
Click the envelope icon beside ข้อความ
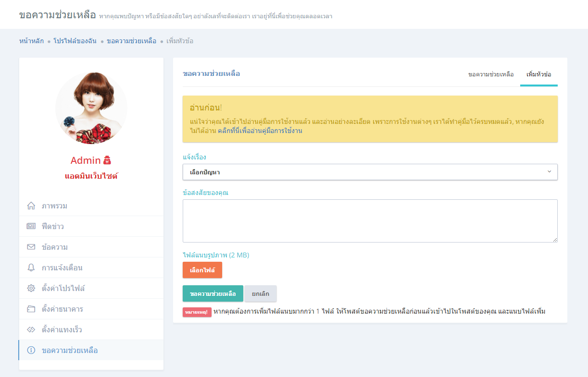[x=31, y=247]
